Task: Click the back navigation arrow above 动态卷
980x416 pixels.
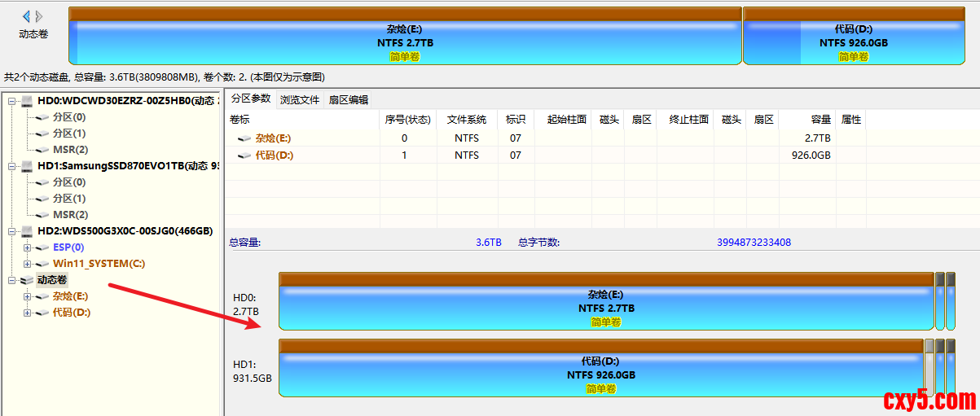Action: (x=26, y=16)
